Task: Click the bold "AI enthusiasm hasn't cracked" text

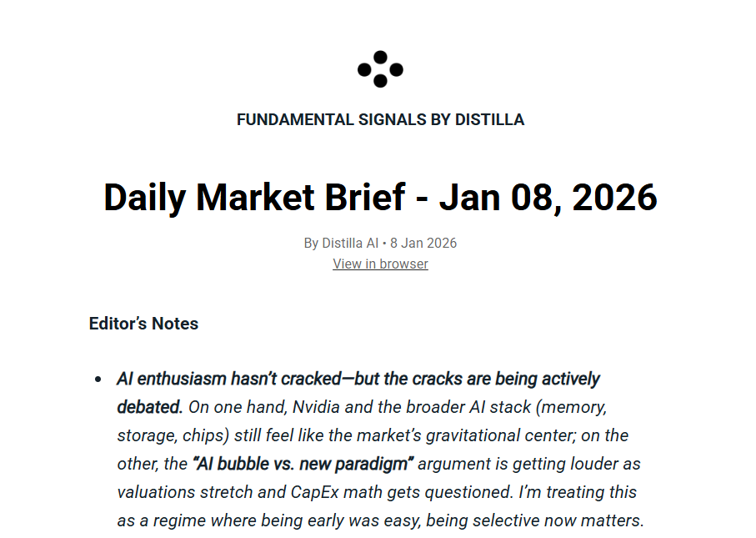Action: (x=229, y=379)
